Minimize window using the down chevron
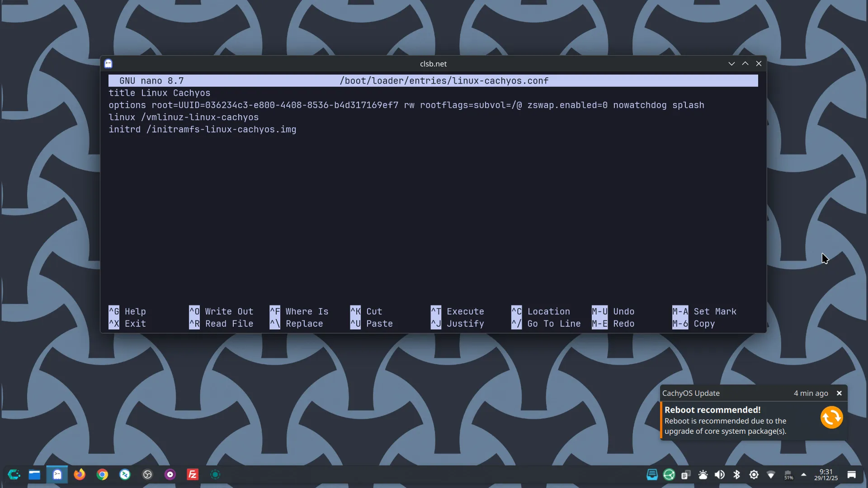The width and height of the screenshot is (868, 488). coord(731,64)
